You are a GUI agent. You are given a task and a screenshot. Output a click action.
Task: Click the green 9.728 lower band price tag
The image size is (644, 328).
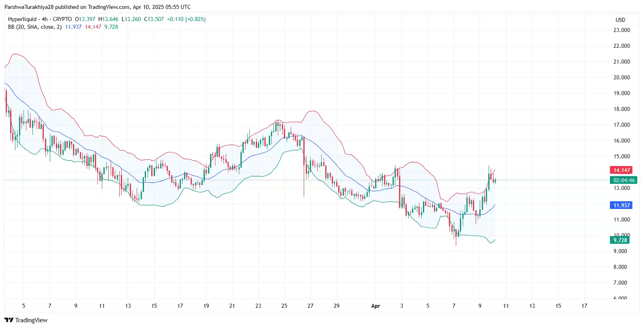tap(620, 240)
